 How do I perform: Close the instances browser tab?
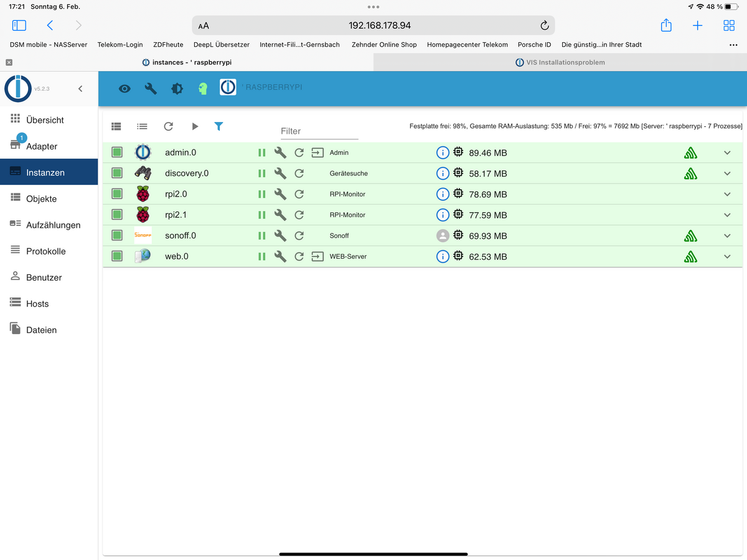[x=9, y=62]
